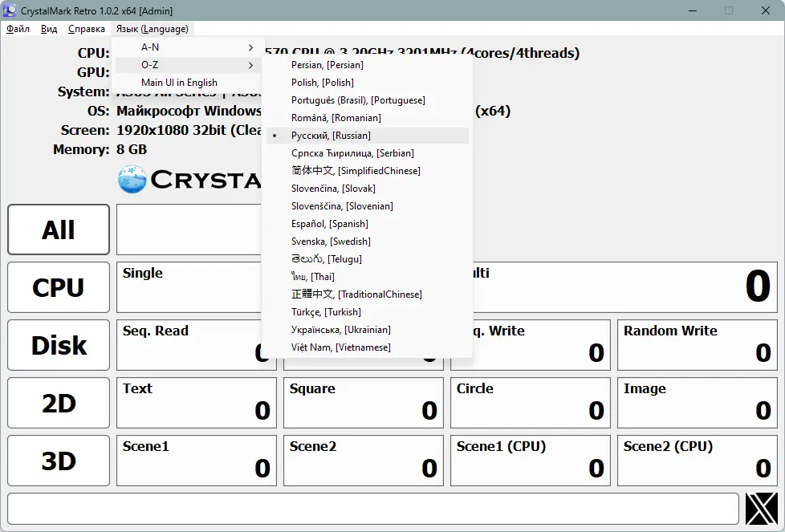
Task: Click the Seq. Write score box
Action: coord(542,345)
